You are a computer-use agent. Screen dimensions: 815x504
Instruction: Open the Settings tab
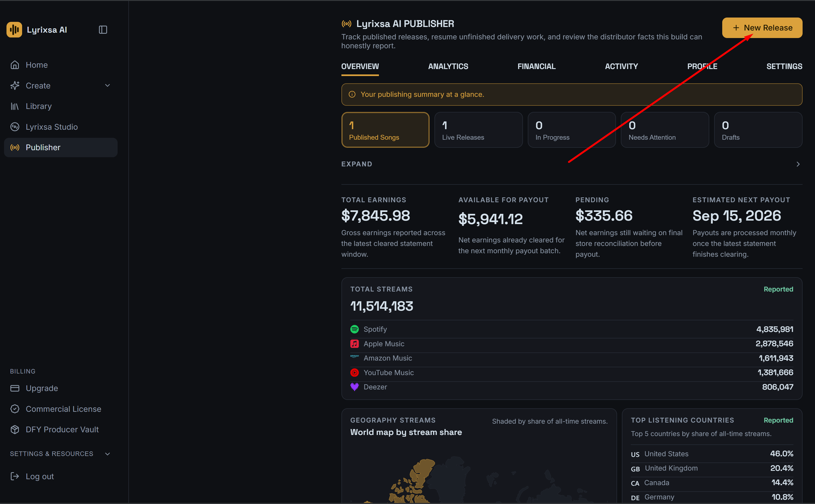pyautogui.click(x=784, y=66)
